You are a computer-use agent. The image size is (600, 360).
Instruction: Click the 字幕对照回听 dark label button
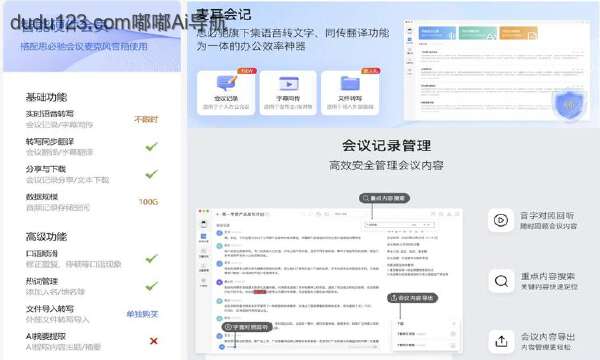pyautogui.click(x=247, y=327)
